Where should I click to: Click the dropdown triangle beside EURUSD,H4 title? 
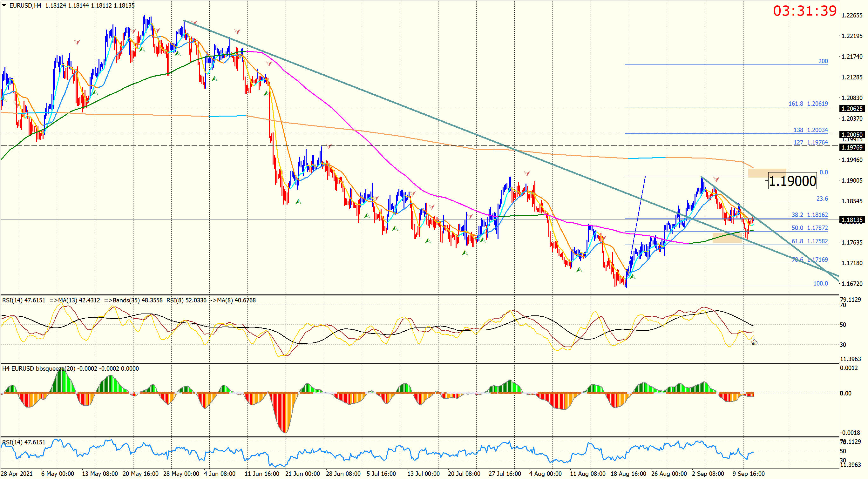coord(4,5)
